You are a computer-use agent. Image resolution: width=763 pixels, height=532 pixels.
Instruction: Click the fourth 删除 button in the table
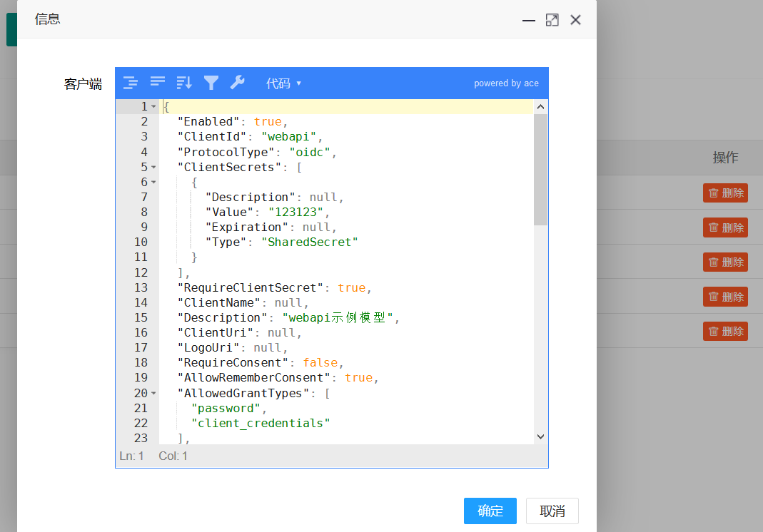[725, 297]
